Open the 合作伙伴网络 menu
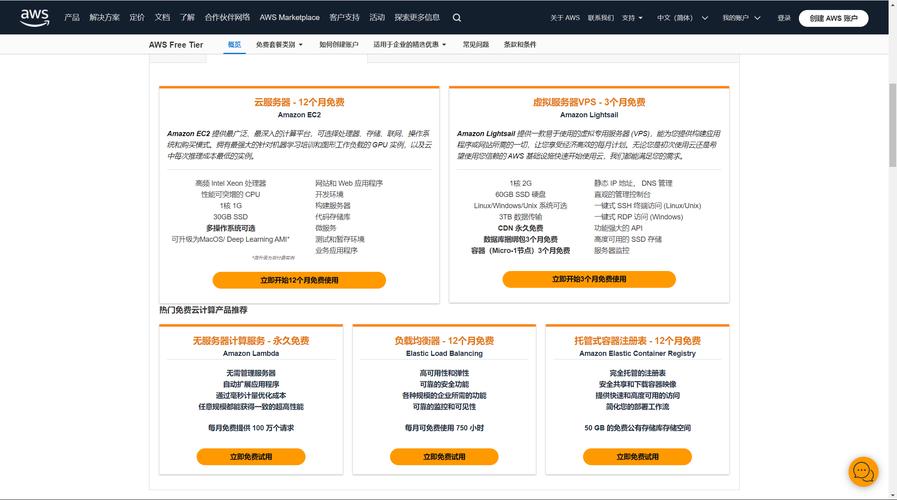This screenshot has height=500, width=897. click(x=227, y=18)
